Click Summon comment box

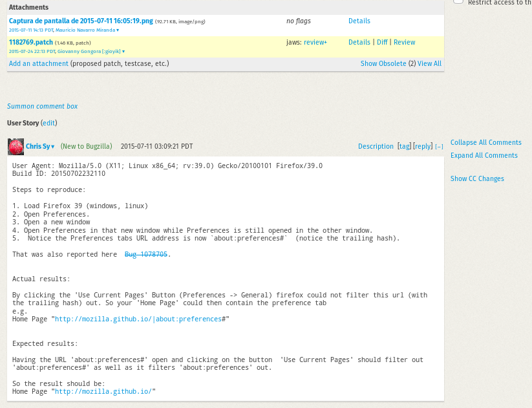43,106
